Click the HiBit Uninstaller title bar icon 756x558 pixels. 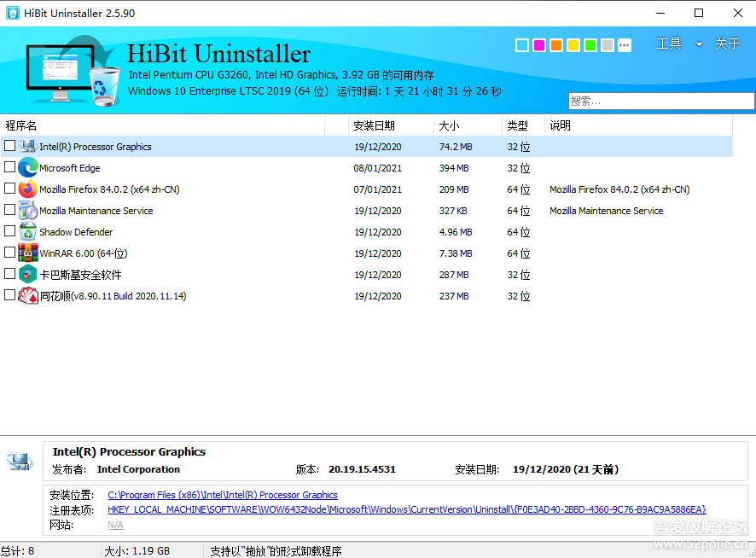coord(13,13)
